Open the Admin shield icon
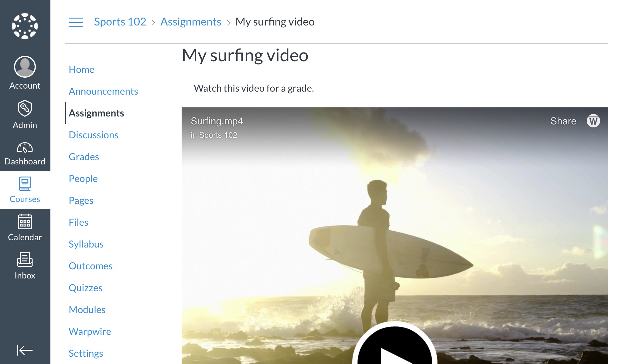622x364 pixels. point(25,108)
